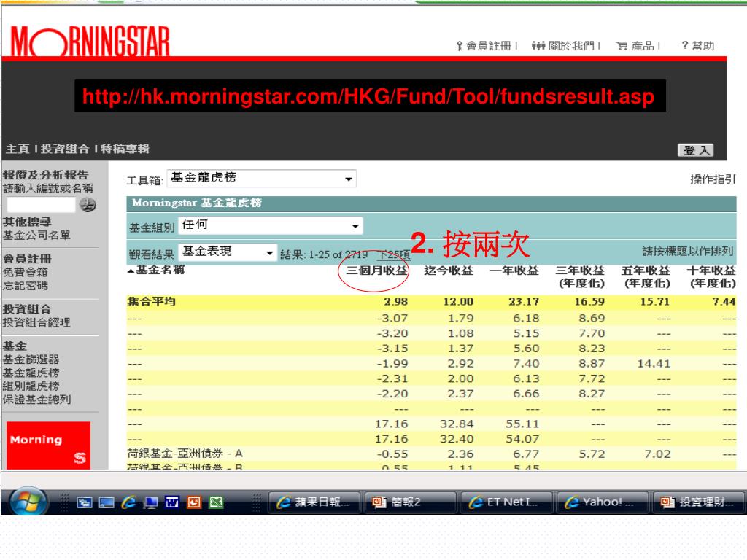747x560 pixels.
Task: Go to 主頁 in navigation bar
Action: tap(18, 149)
